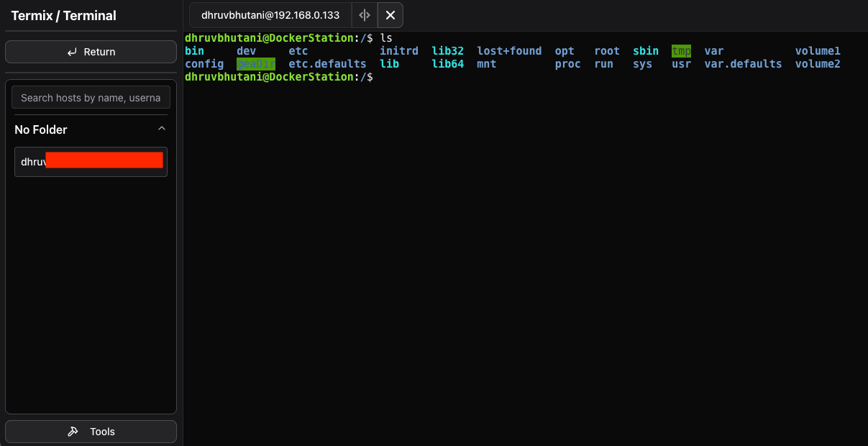Switch to the dhruvbhutani@192.168.0.133 tab
The image size is (868, 446).
pyautogui.click(x=270, y=15)
